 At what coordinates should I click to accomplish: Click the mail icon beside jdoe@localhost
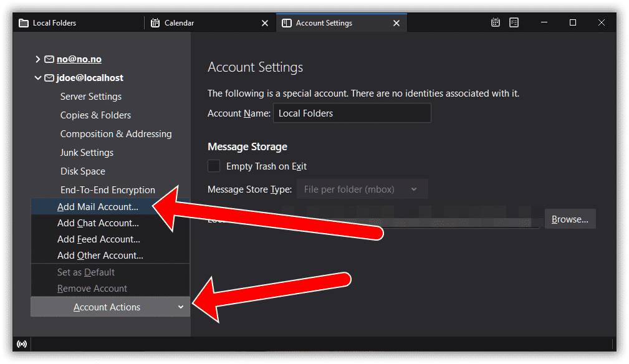coord(49,78)
